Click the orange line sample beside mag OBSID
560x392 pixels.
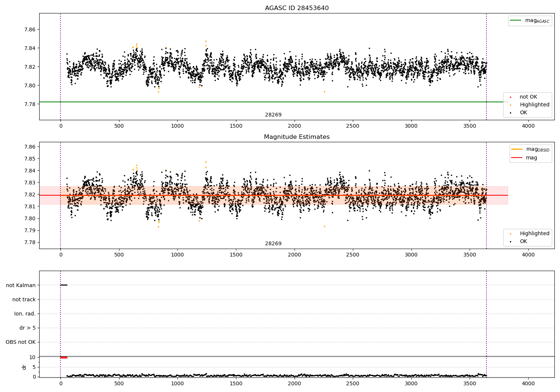[517, 149]
